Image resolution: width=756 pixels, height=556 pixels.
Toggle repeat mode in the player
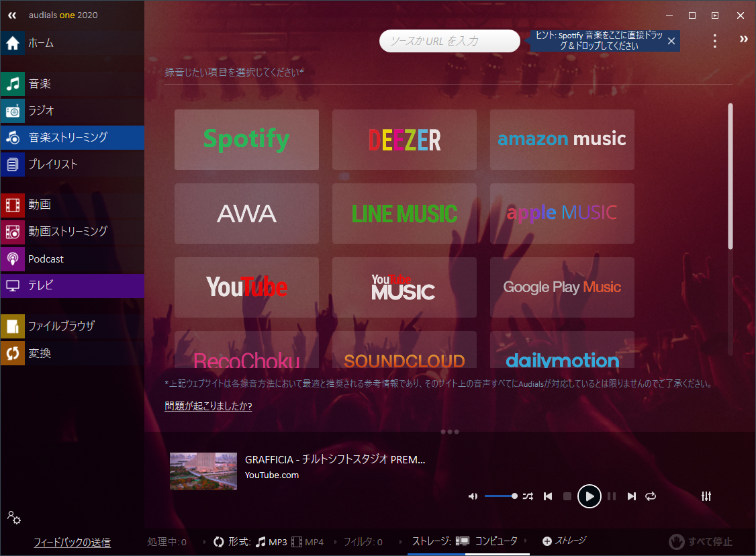click(650, 496)
